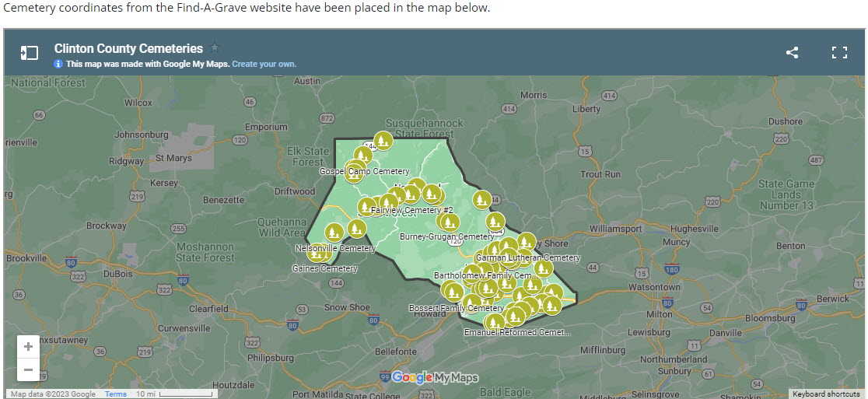Share the map using the share icon

point(792,53)
